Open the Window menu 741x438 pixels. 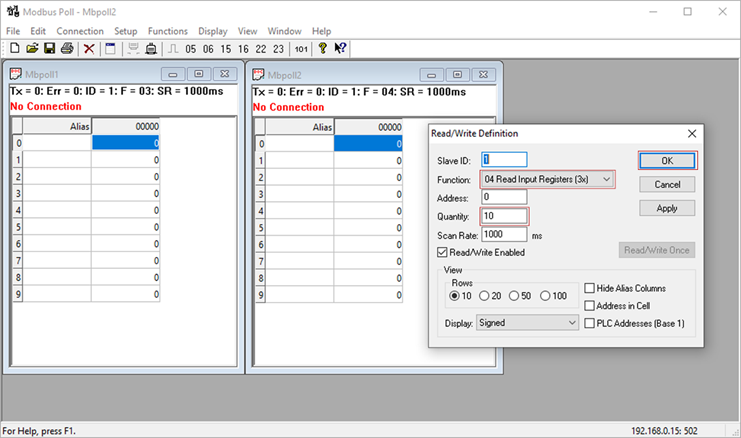[x=284, y=31]
